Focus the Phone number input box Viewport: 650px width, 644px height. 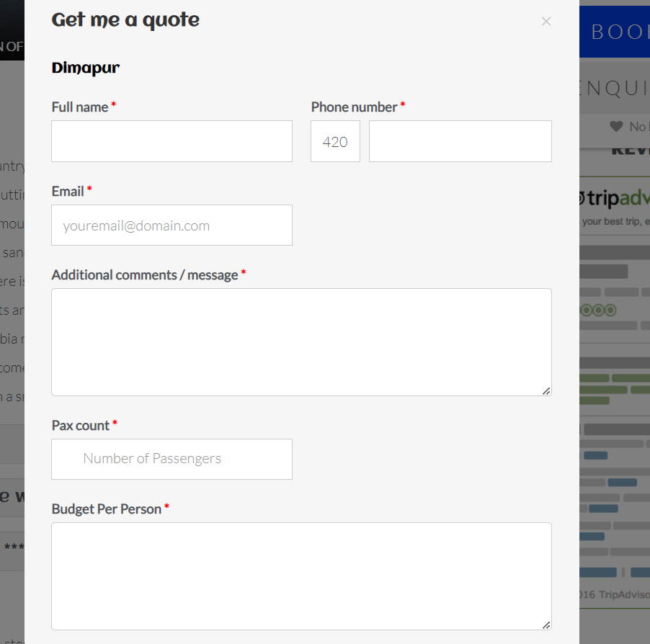point(460,141)
